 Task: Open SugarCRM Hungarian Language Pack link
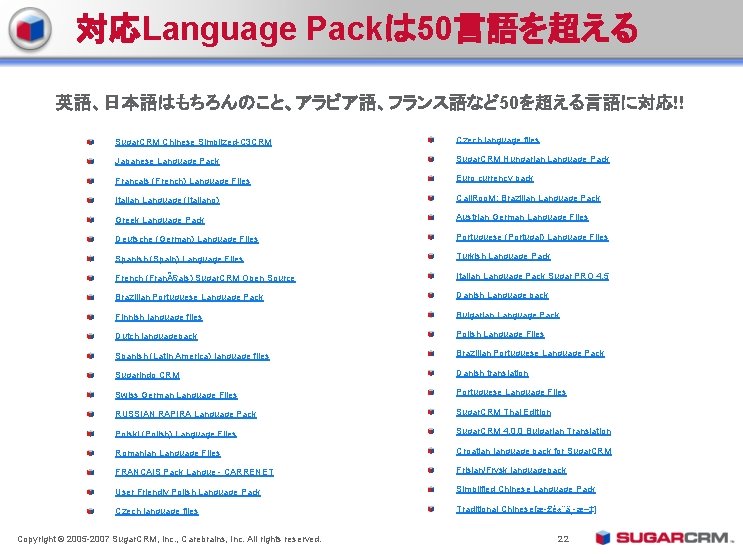coord(533,159)
